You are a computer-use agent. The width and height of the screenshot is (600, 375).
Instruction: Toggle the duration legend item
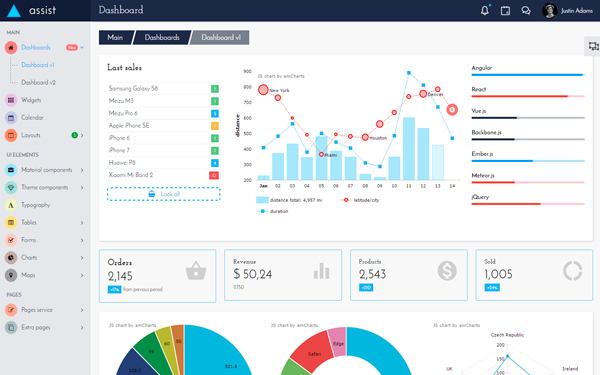[272, 211]
